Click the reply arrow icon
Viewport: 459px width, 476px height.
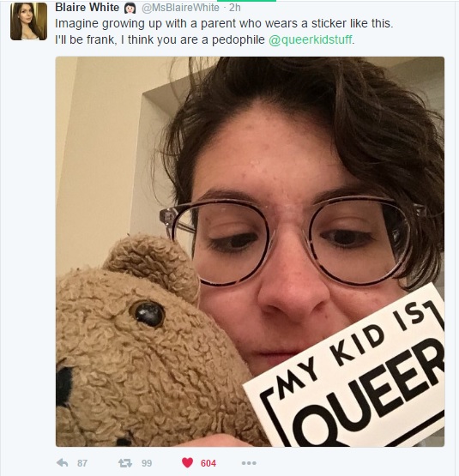point(63,462)
